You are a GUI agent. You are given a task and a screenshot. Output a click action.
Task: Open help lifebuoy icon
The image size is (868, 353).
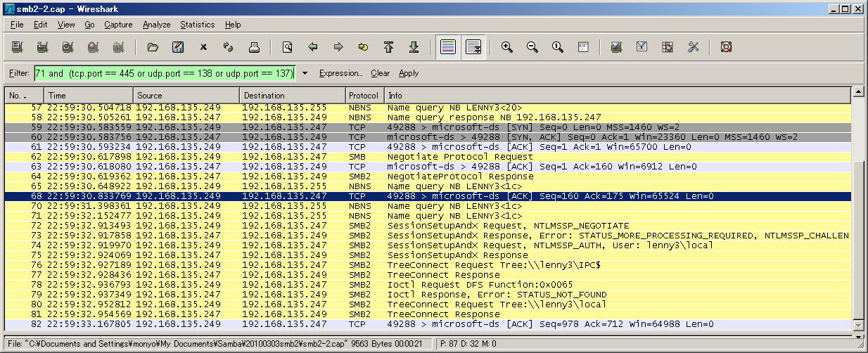(x=727, y=47)
